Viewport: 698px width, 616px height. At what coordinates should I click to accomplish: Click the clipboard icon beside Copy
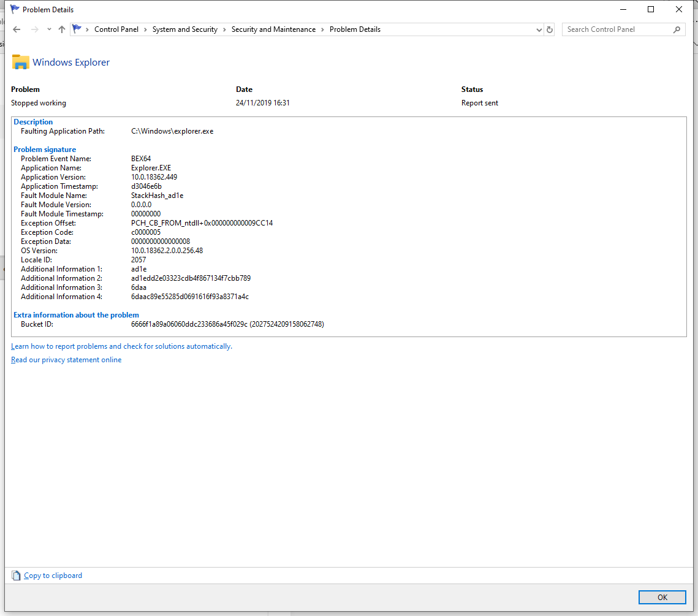click(x=16, y=576)
